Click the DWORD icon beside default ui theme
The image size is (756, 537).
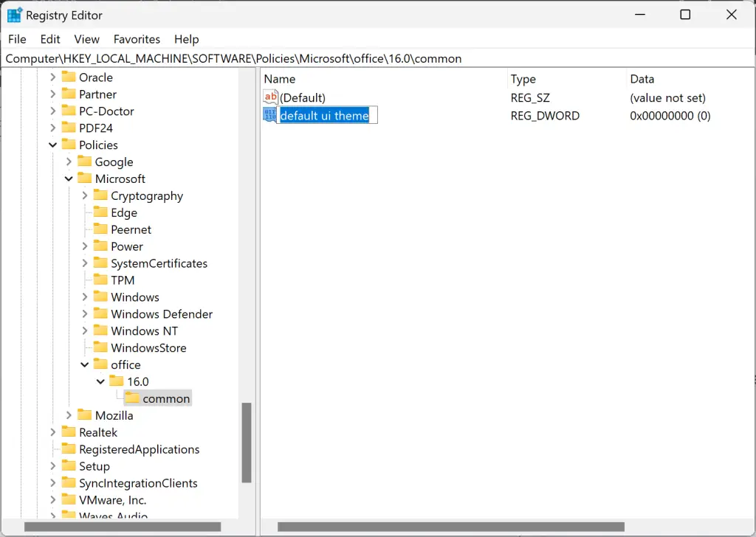pyautogui.click(x=269, y=115)
